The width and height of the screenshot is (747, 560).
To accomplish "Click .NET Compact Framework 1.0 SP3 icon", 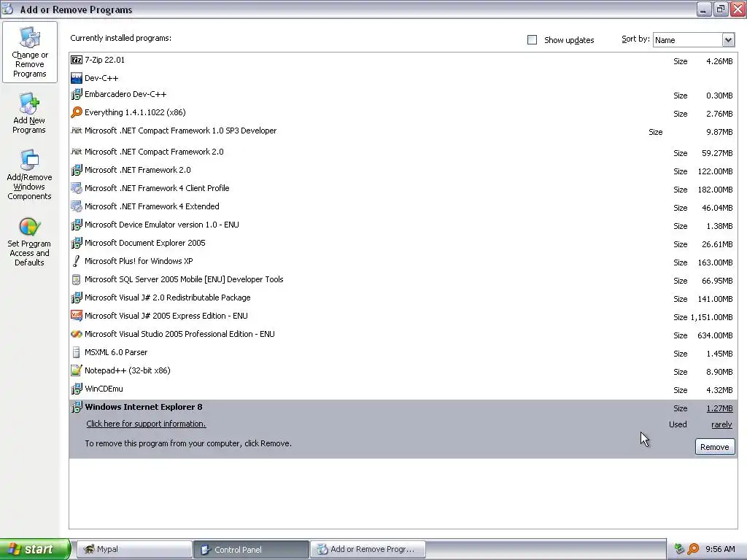I will tap(76, 131).
